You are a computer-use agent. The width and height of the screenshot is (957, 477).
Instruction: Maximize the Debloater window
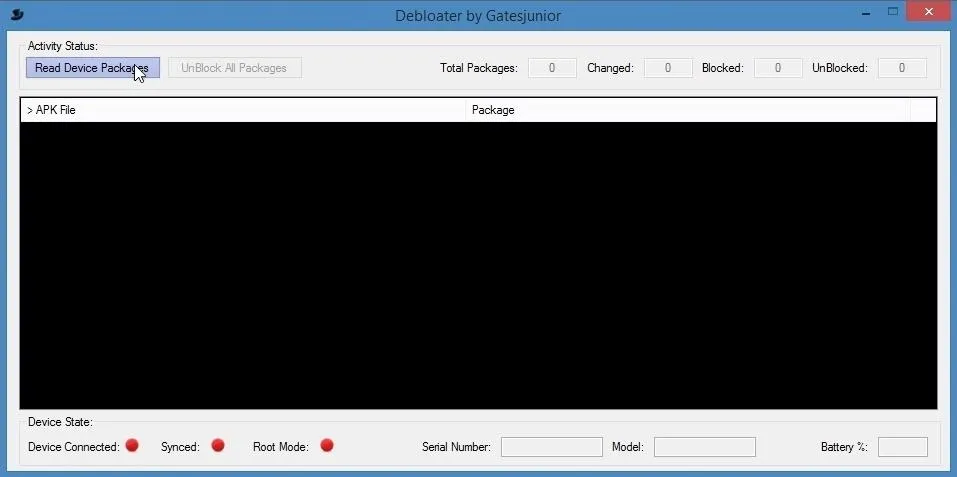(893, 12)
